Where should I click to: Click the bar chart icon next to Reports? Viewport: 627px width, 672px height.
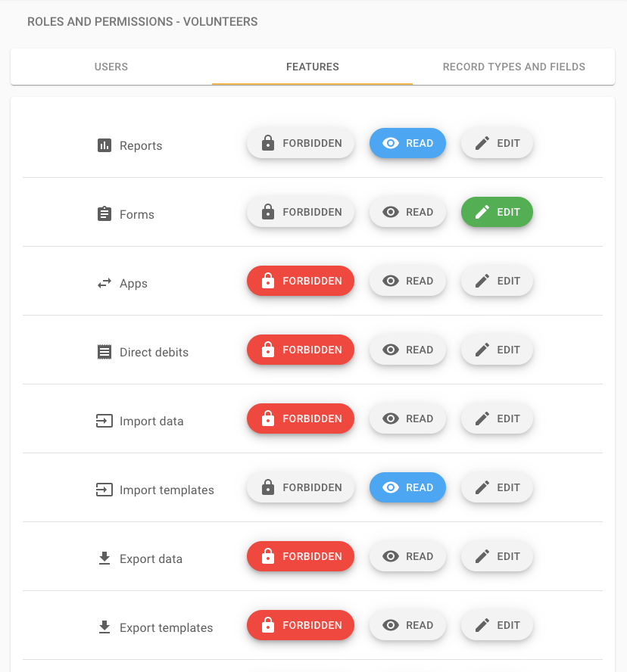click(x=104, y=145)
